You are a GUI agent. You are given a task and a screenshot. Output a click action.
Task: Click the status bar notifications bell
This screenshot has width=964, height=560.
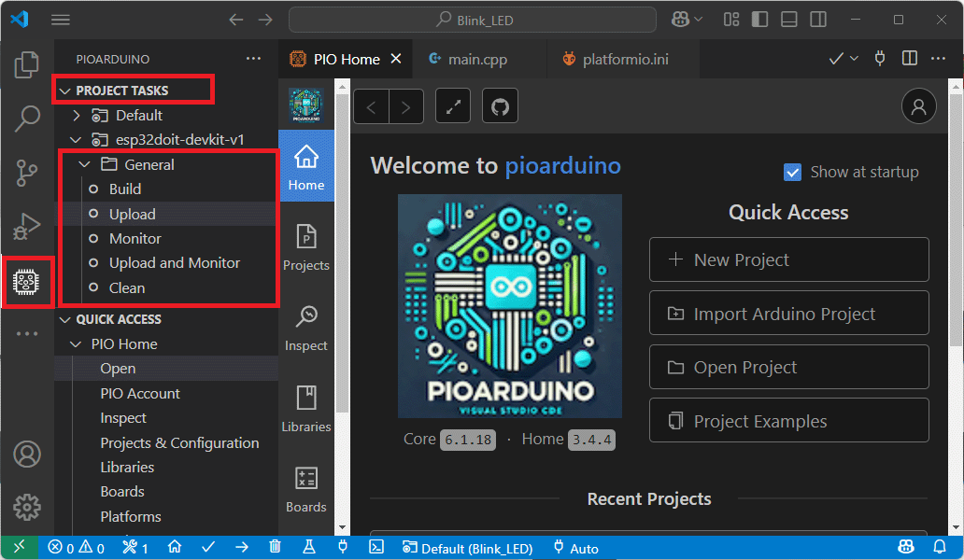pos(940,547)
